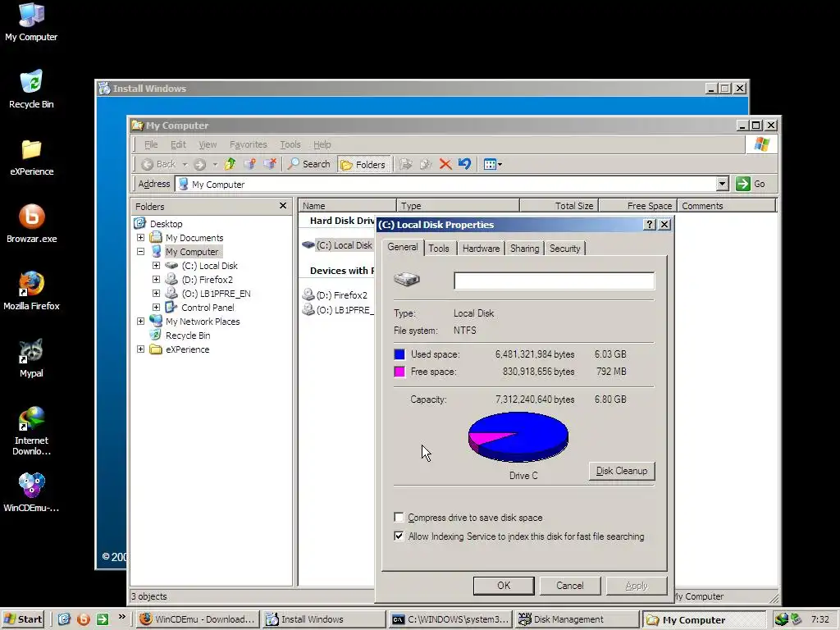Click the blue Used space color swatch
Image resolution: width=840 pixels, height=630 pixels.
[399, 354]
